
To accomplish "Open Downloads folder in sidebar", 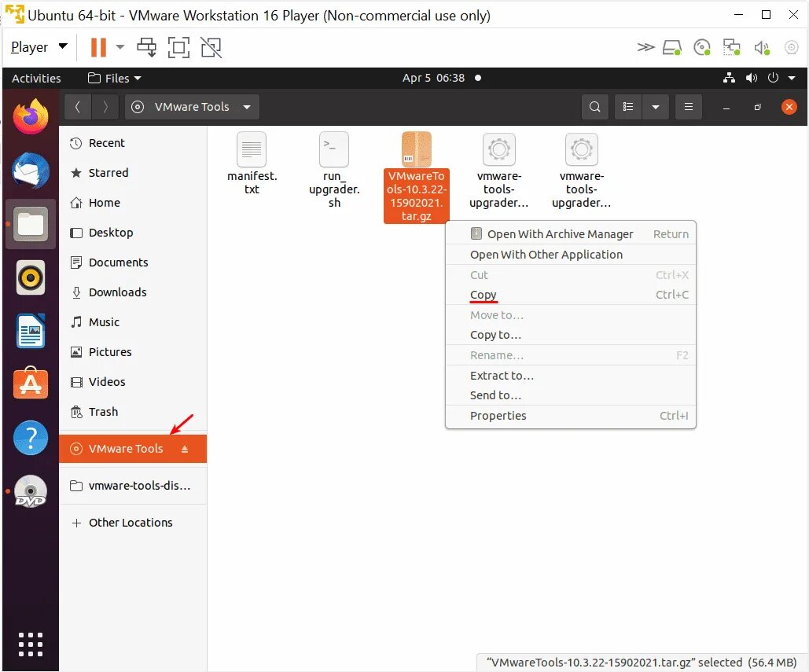I will click(x=133, y=292).
